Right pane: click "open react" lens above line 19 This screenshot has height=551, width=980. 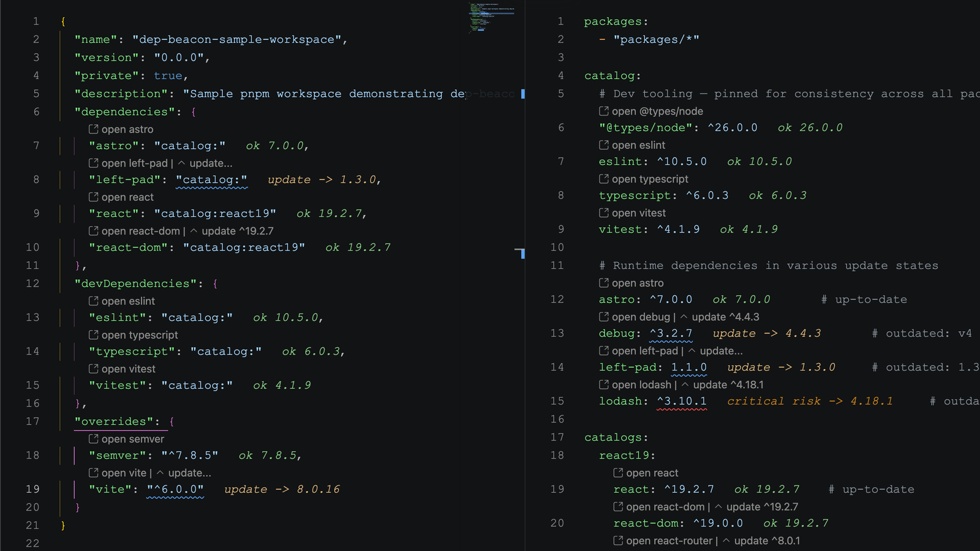click(652, 473)
